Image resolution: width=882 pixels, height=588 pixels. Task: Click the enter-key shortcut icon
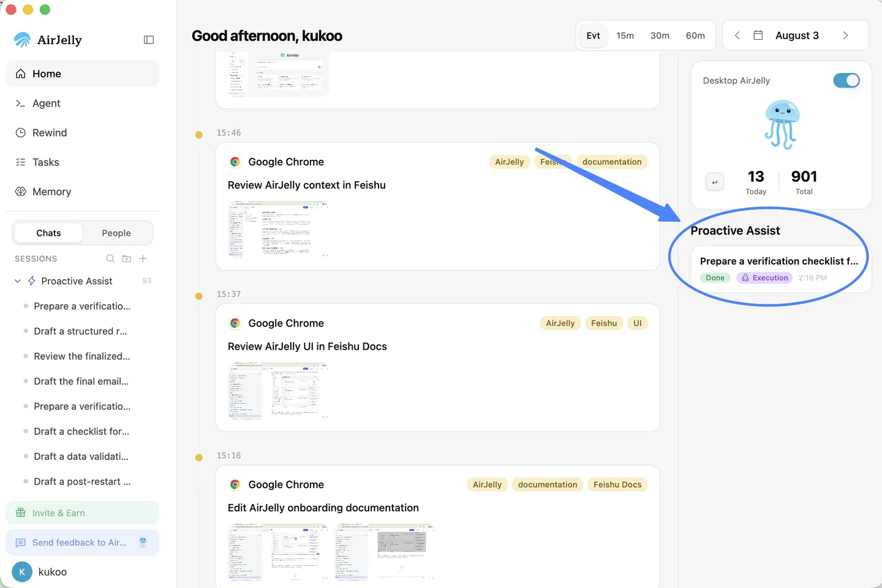[715, 182]
